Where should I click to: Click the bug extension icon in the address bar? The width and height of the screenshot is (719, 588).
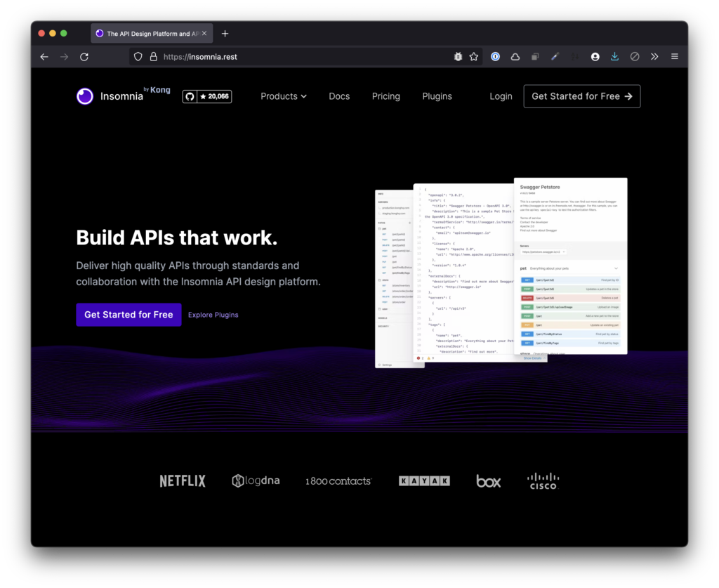point(458,56)
